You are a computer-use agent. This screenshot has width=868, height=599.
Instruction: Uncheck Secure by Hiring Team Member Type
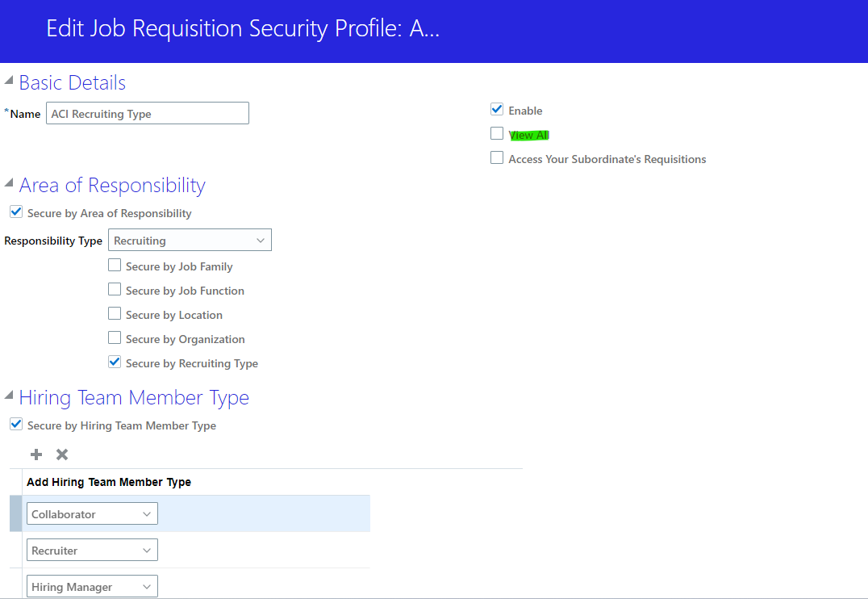coord(15,424)
